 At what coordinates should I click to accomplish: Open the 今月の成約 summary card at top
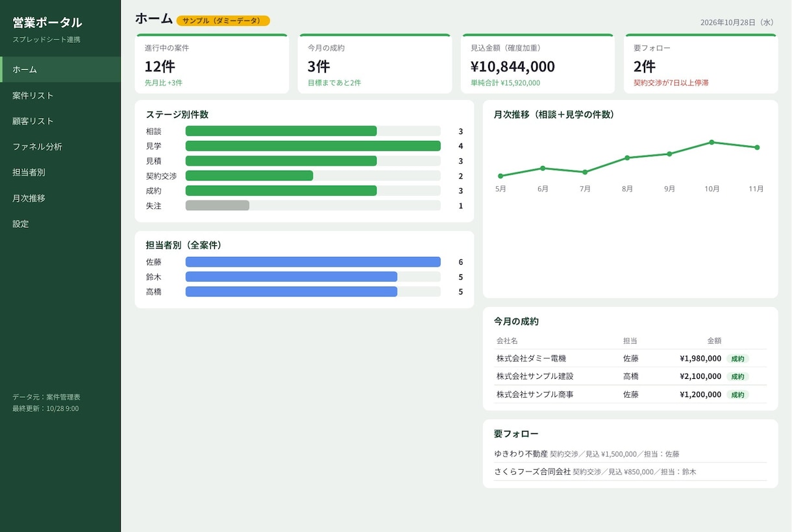pos(375,64)
